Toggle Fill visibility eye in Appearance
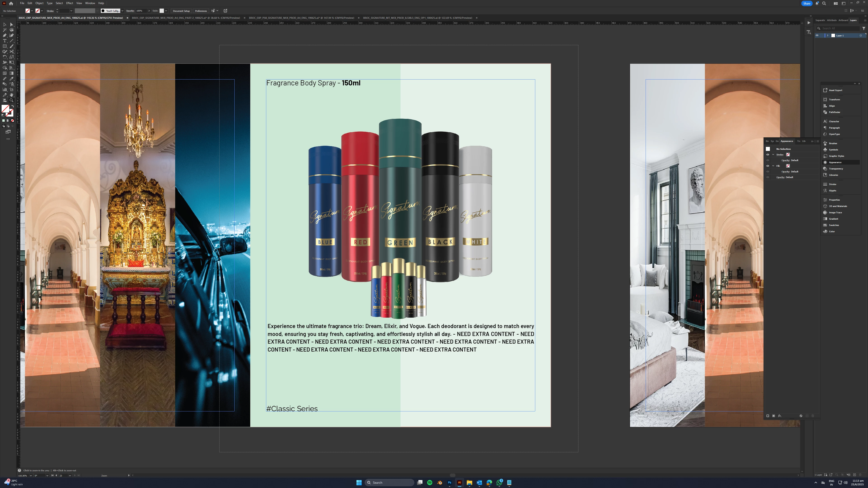The width and height of the screenshot is (868, 488). (x=768, y=166)
